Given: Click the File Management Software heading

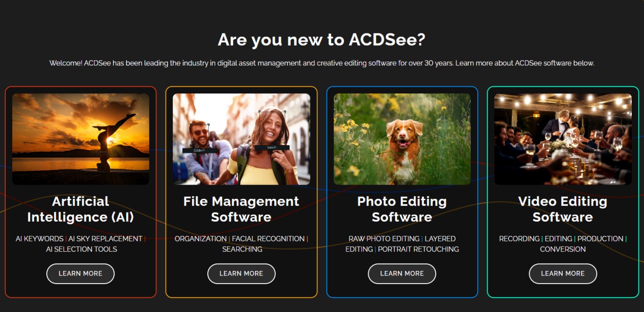Looking at the screenshot, I should (x=241, y=209).
